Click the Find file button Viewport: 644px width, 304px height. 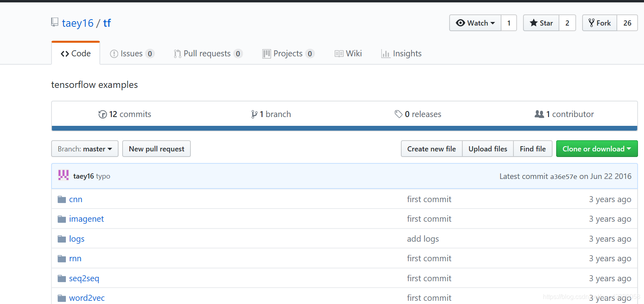[x=533, y=149]
